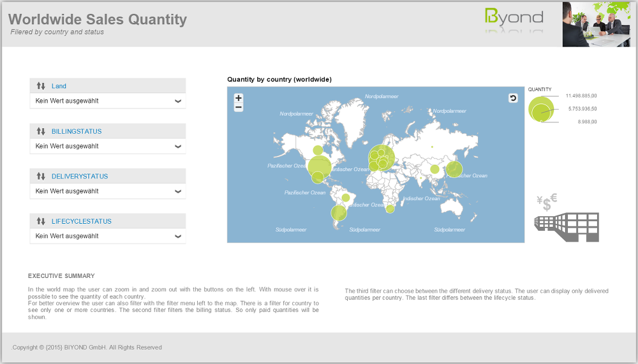This screenshot has width=638, height=364.
Task: Click the BYOND logo in header
Action: (x=514, y=19)
